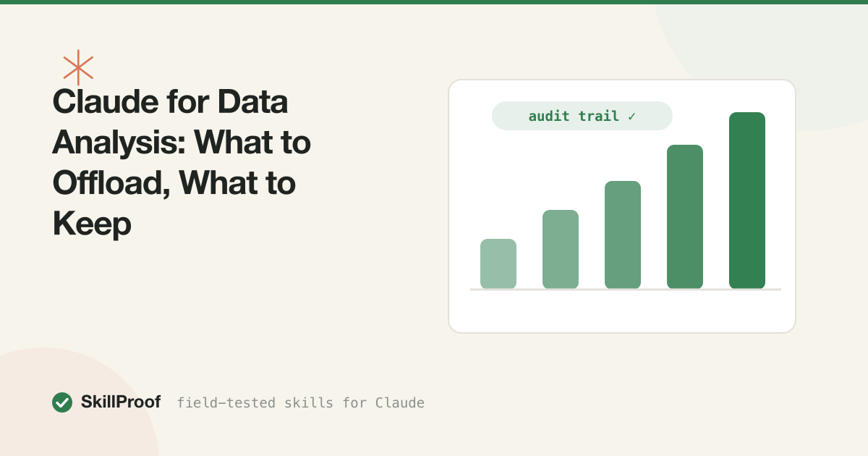Click the green SkillProof checkmark logo
The width and height of the screenshot is (868, 456).
pos(62,402)
